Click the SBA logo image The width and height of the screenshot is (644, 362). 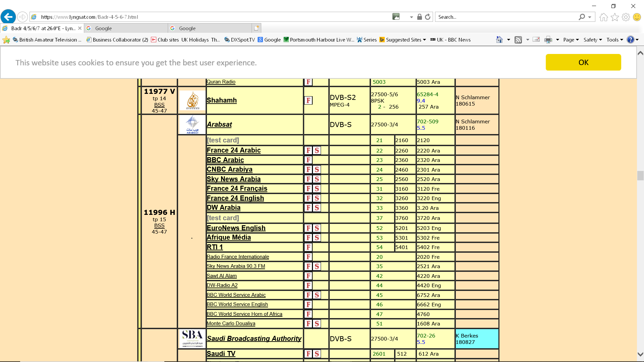[x=192, y=339]
